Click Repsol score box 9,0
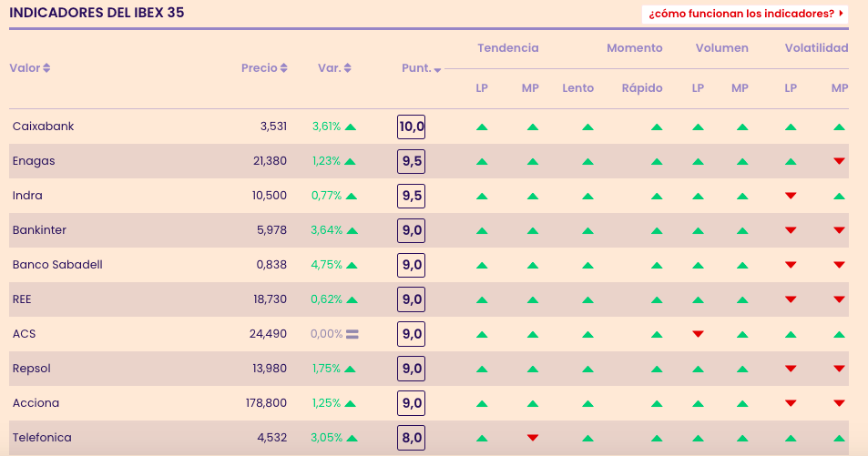The height and width of the screenshot is (456, 868). click(x=412, y=369)
